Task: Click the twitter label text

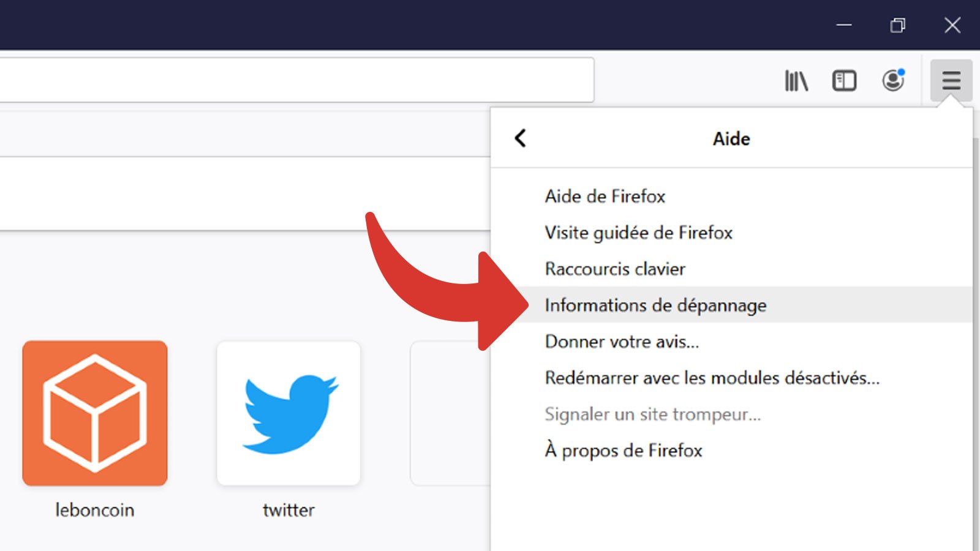Action: pyautogui.click(x=288, y=510)
